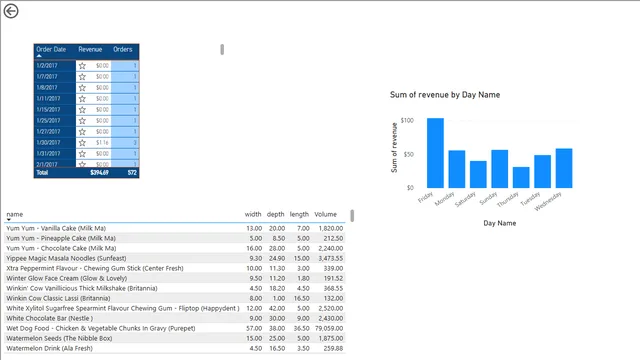This screenshot has width=640, height=360.
Task: Click the star icon in the 1/7/2017 row
Action: [x=82, y=77]
